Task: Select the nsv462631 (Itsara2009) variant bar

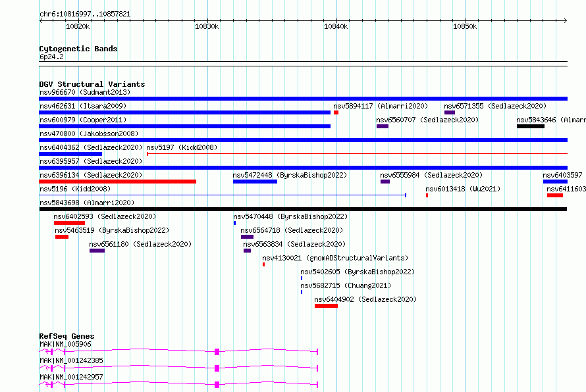Action: tap(184, 112)
